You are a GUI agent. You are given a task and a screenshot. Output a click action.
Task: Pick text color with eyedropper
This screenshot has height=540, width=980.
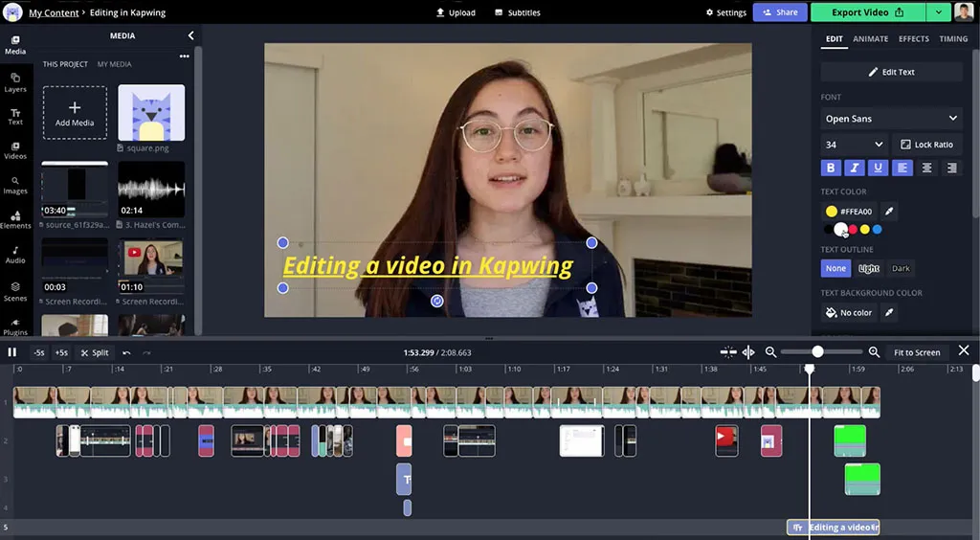888,211
